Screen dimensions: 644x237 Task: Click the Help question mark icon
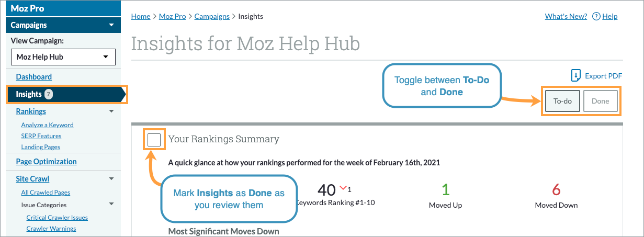596,16
